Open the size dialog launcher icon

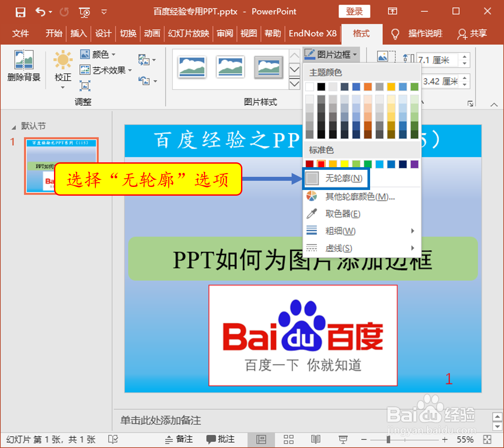(471, 103)
